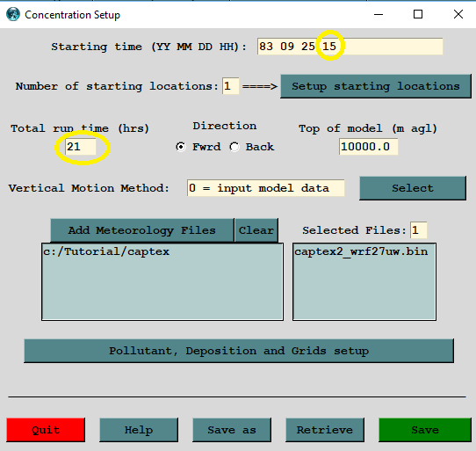Click Number of starting locations field
This screenshot has width=476, height=451.
(x=230, y=86)
